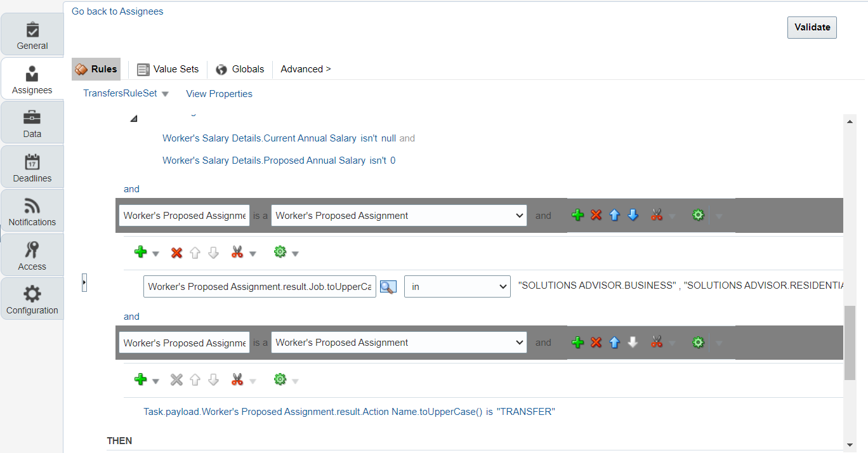Click the Action Name is "TRANSFER" condition
868x453 pixels.
pos(349,412)
